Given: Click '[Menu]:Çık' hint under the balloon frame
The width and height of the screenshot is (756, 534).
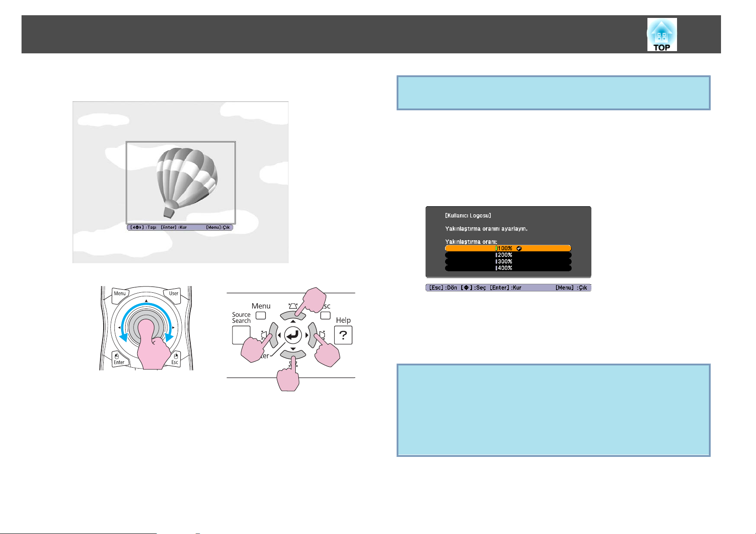Looking at the screenshot, I should 218,227.
